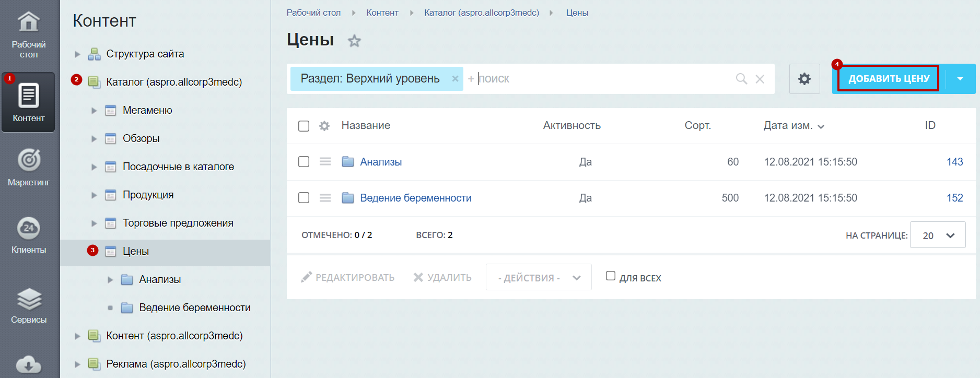Click Цены in the breadcrumb
Viewport: 980px width, 378px height.
[577, 13]
